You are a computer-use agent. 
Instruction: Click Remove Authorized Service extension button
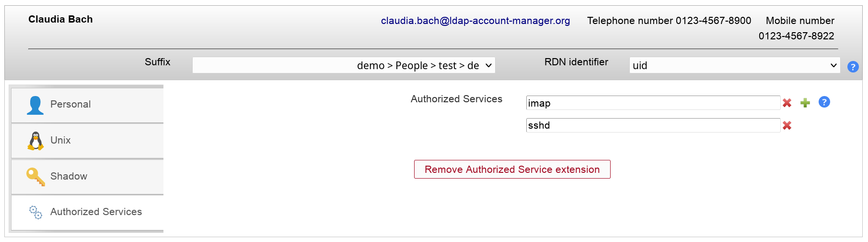tap(512, 169)
